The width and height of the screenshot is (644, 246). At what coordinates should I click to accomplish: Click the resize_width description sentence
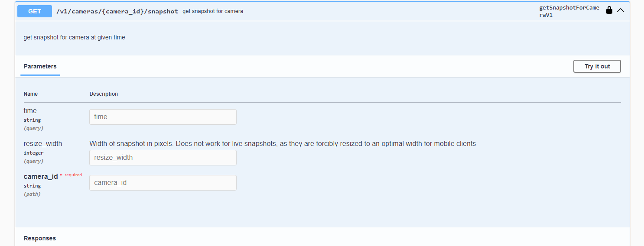click(x=283, y=144)
